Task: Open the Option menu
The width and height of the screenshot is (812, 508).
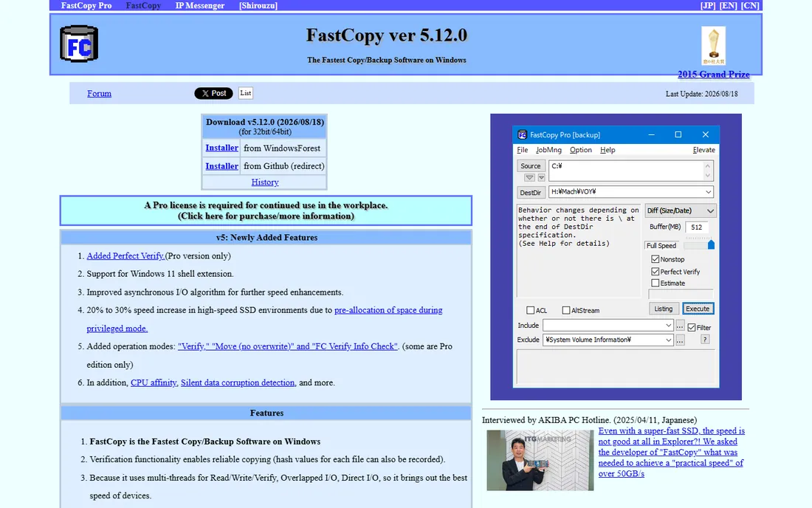Action: pos(580,150)
